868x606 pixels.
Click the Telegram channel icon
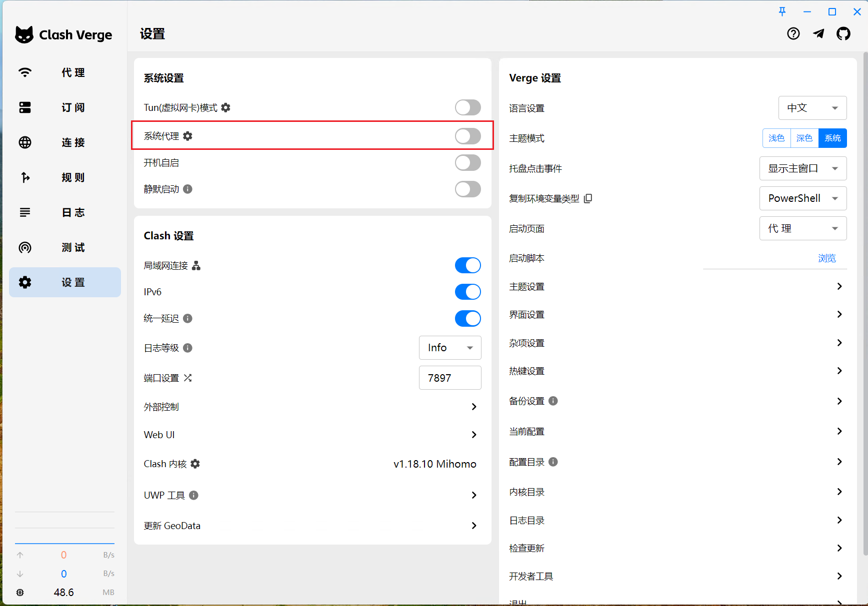[x=818, y=34]
